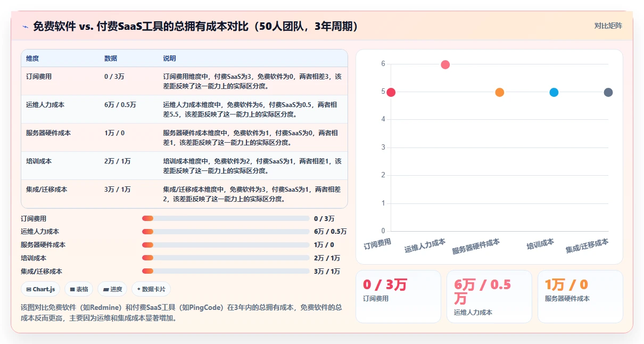Click the table value 2万 / 1万
Image resolution: width=644 pixels, height=344 pixels.
pyautogui.click(x=118, y=161)
